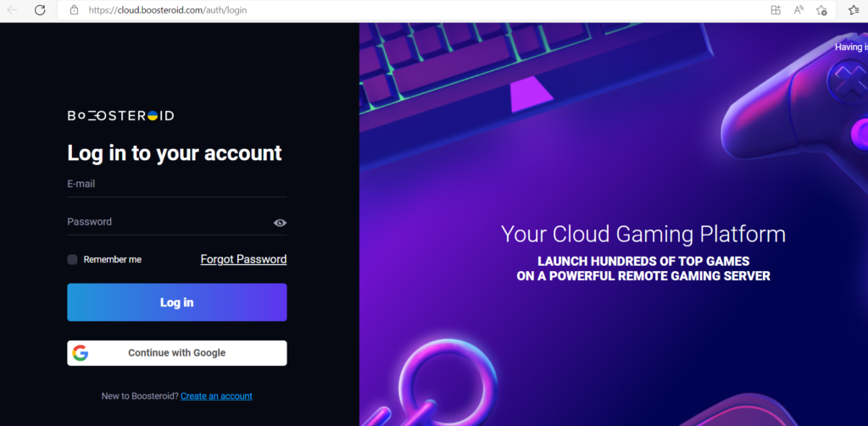Screen dimensions: 868x426
Task: Submit with the Log in button
Action: pos(177,302)
